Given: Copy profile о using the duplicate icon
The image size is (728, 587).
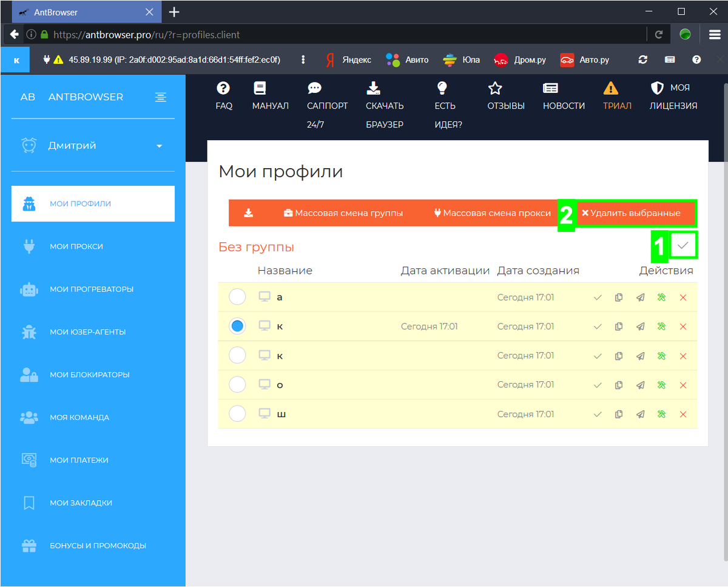Looking at the screenshot, I should click(x=619, y=385).
